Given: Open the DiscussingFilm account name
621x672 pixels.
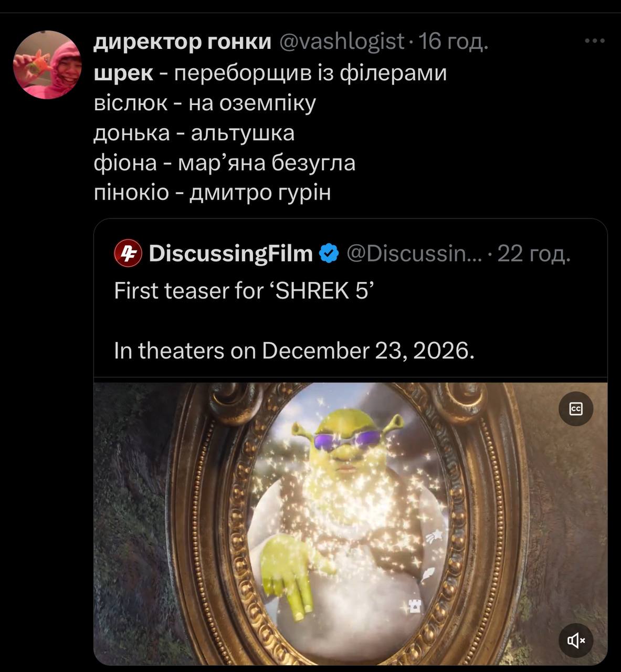Looking at the screenshot, I should [231, 254].
